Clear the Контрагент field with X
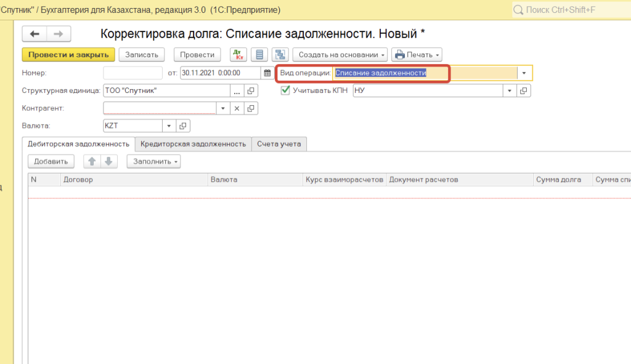 tap(237, 108)
